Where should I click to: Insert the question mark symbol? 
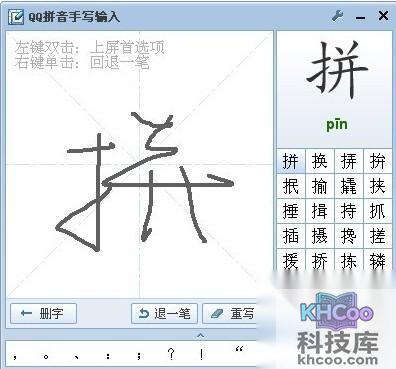(171, 353)
